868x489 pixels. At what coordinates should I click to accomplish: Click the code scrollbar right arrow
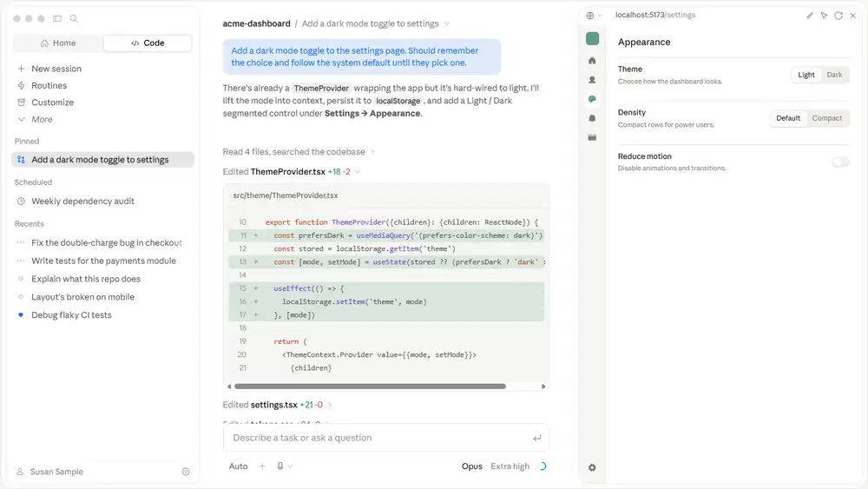(x=543, y=387)
